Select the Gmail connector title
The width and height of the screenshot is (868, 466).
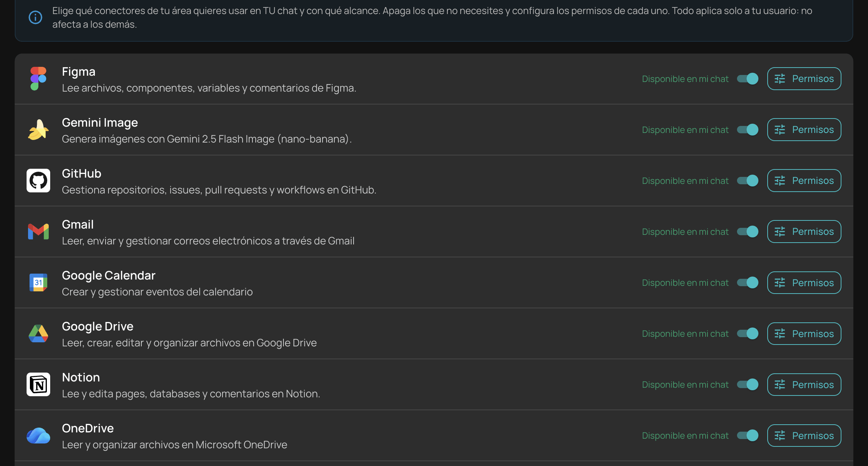(78, 225)
